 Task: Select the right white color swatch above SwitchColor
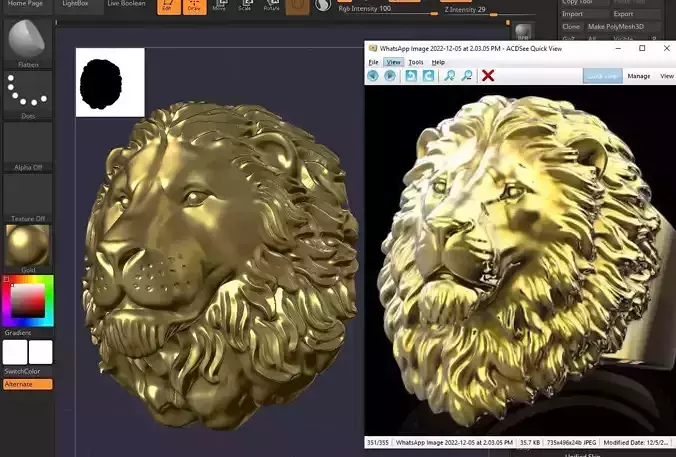[41, 352]
